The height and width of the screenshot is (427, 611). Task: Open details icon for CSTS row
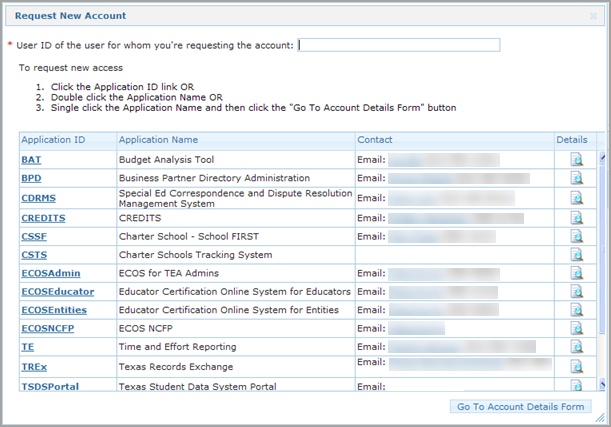[576, 254]
